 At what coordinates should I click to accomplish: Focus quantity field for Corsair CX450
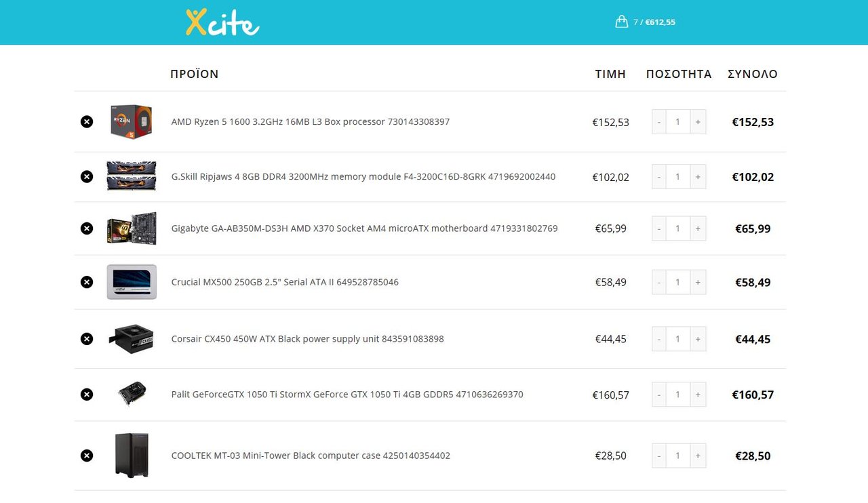(678, 339)
